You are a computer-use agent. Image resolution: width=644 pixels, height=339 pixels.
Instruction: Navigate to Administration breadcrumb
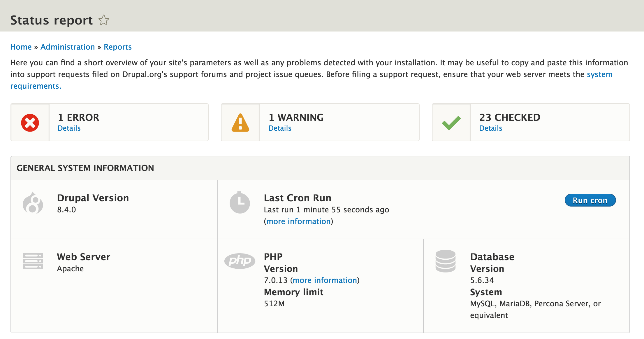click(68, 47)
